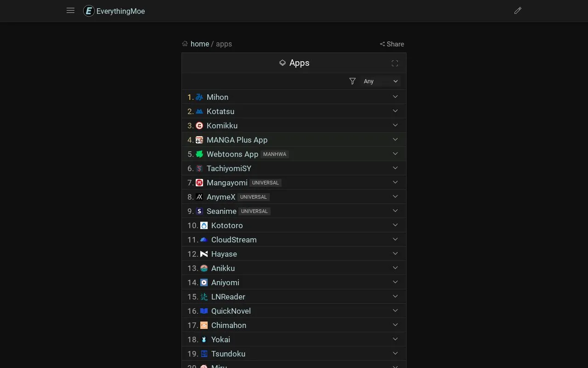Select the Kotatsu list entry text
Image resolution: width=588 pixels, height=368 pixels.
220,111
